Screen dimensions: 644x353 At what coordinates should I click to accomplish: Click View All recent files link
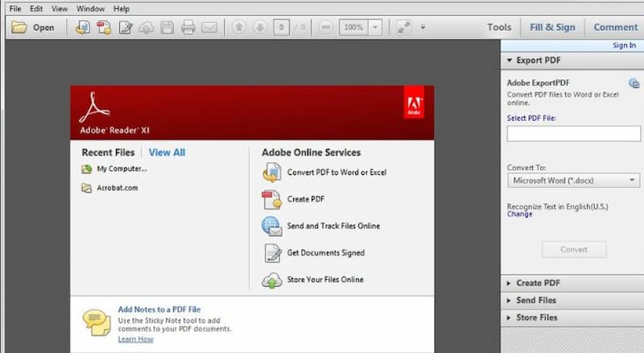click(x=167, y=152)
